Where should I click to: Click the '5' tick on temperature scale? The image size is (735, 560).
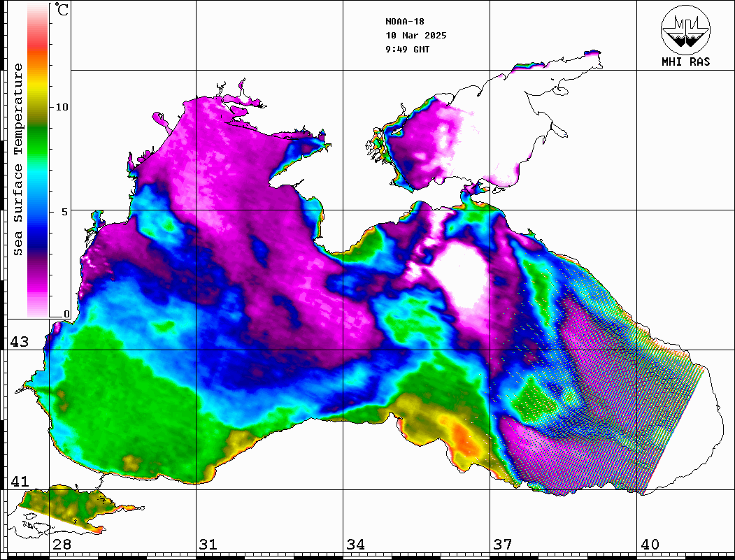65,212
